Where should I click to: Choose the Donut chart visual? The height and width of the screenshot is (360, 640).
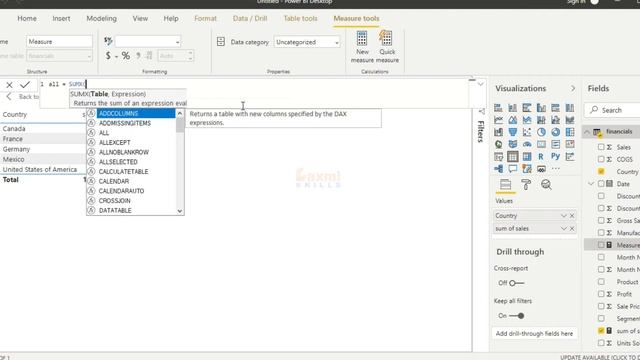click(x=556, y=132)
